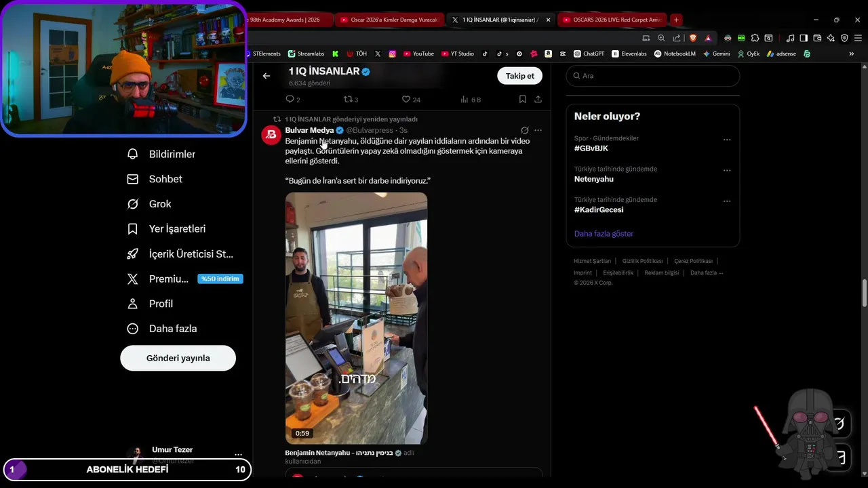Screen dimensions: 868x488
Task: Open the NotebookLM bookmark
Action: [x=675, y=54]
